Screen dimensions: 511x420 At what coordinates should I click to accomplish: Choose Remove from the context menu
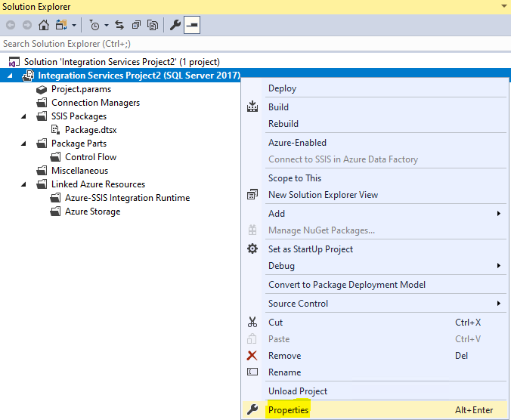[373, 356]
